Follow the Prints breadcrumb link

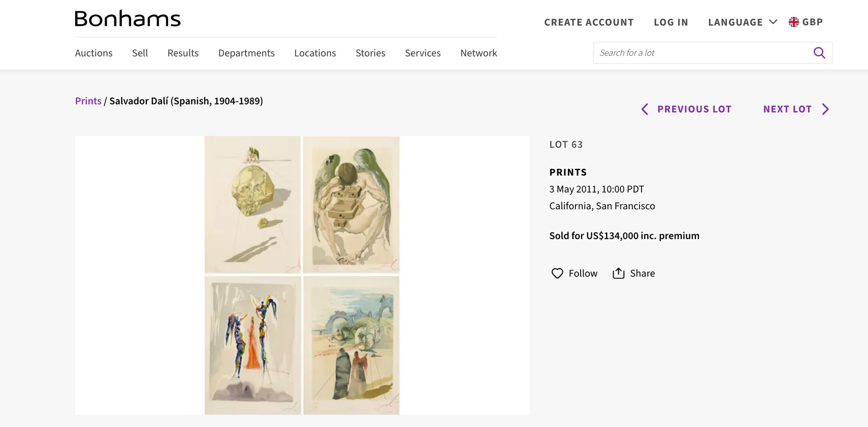click(x=88, y=101)
